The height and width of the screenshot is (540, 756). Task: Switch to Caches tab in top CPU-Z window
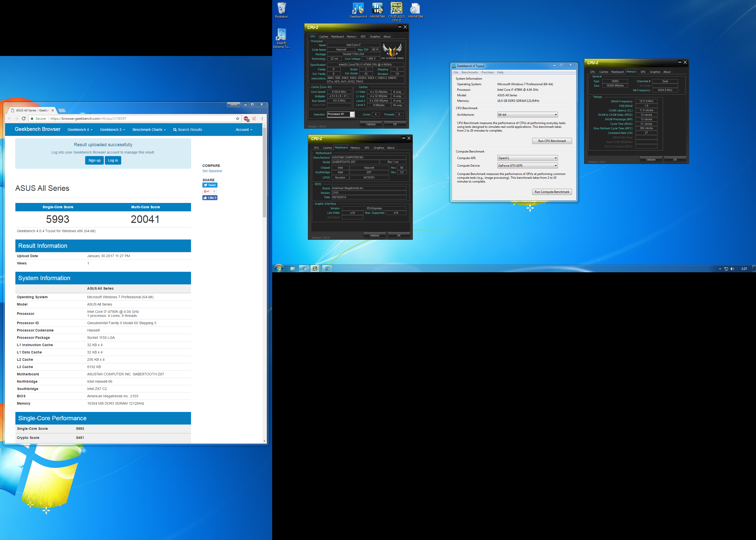click(x=324, y=37)
